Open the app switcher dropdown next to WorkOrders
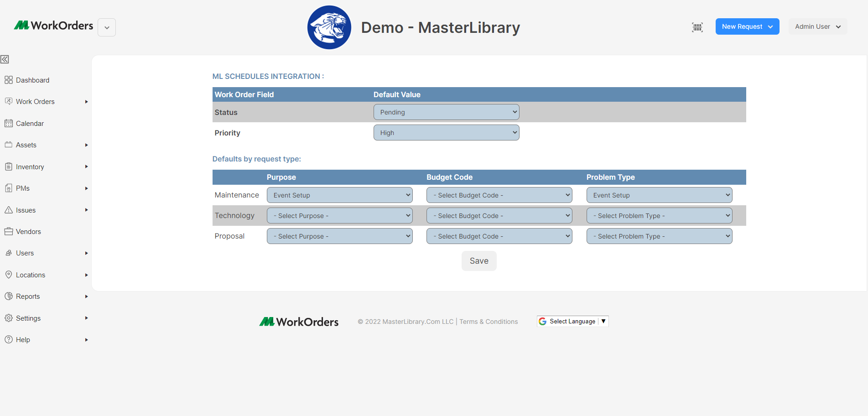This screenshot has width=868, height=416. [107, 27]
